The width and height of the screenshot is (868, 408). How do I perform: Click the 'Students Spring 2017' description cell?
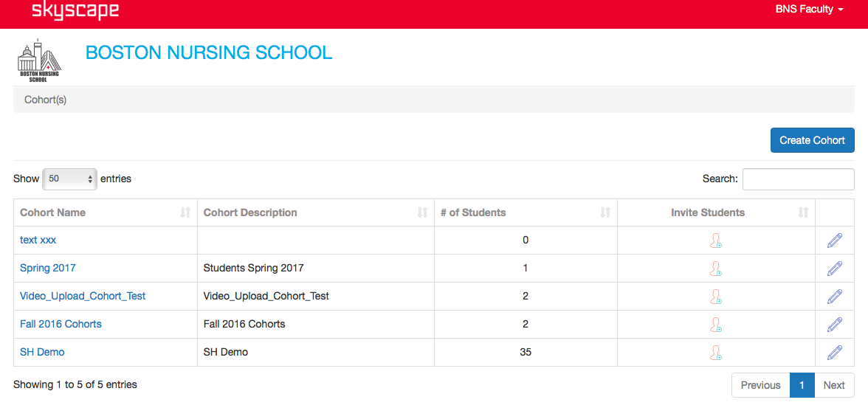point(316,269)
